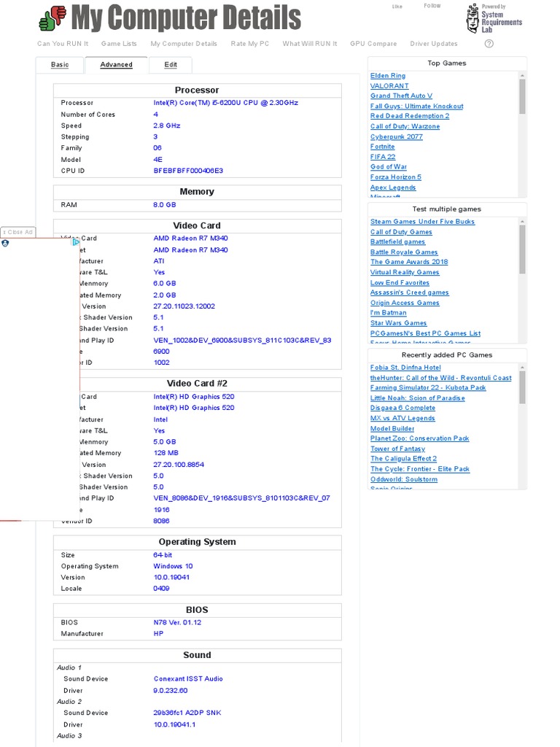Open the Fortnite link
Image resolution: width=560 pixels, height=747 pixels.
pyautogui.click(x=382, y=147)
